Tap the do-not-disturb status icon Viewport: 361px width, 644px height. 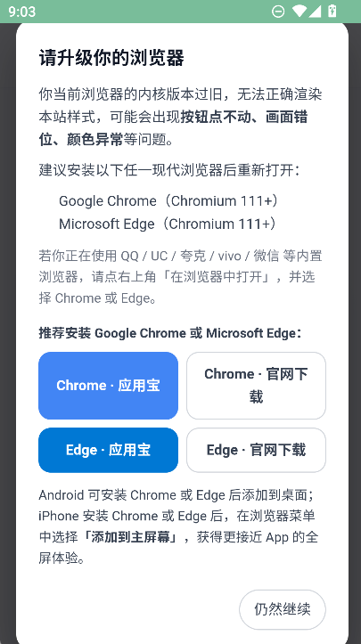point(278,12)
